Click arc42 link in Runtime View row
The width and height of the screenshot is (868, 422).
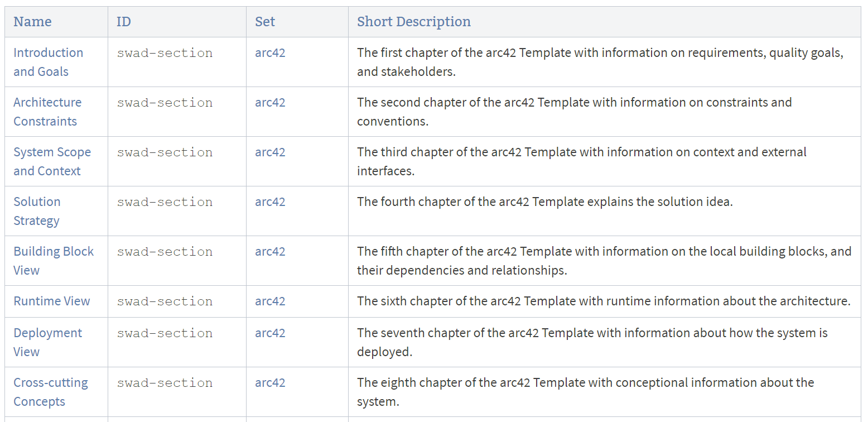point(270,301)
